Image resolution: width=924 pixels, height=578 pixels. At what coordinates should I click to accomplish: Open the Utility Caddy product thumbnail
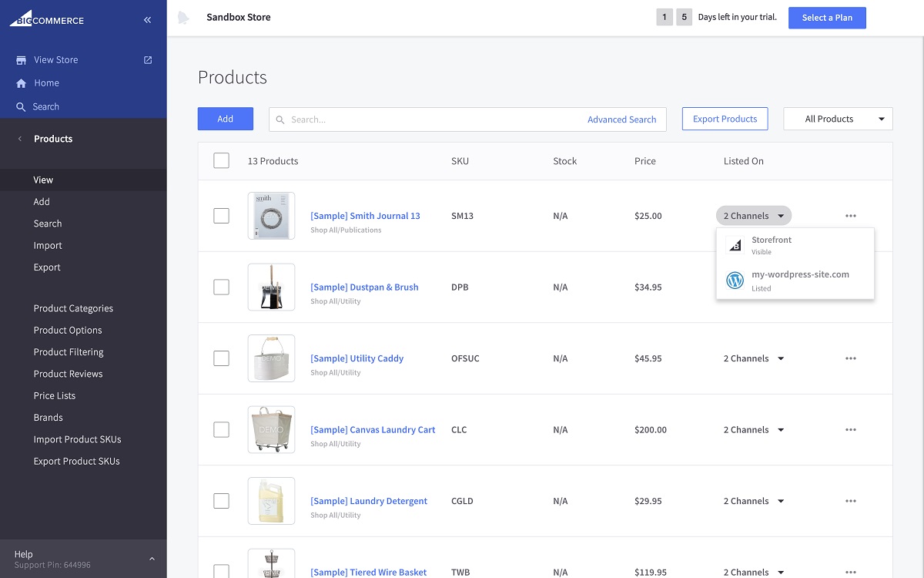point(271,358)
